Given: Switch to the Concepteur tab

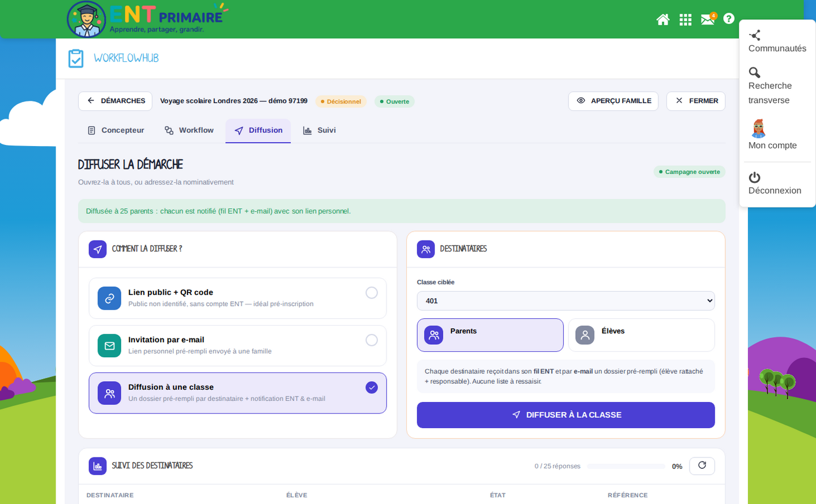Looking at the screenshot, I should 116,130.
